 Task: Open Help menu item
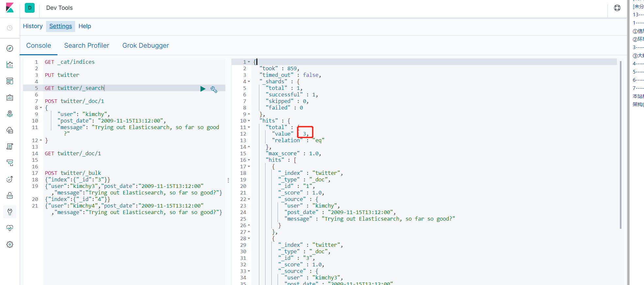[x=85, y=26]
